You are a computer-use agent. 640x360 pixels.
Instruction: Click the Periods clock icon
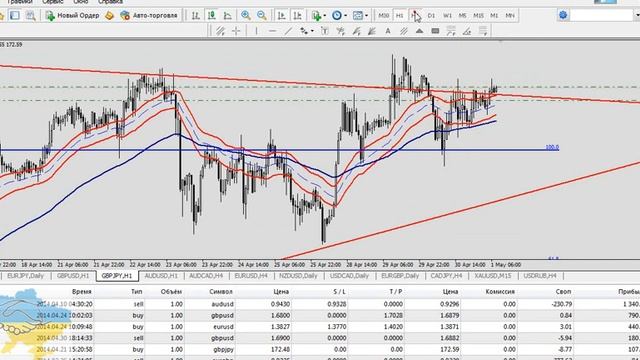337,16
